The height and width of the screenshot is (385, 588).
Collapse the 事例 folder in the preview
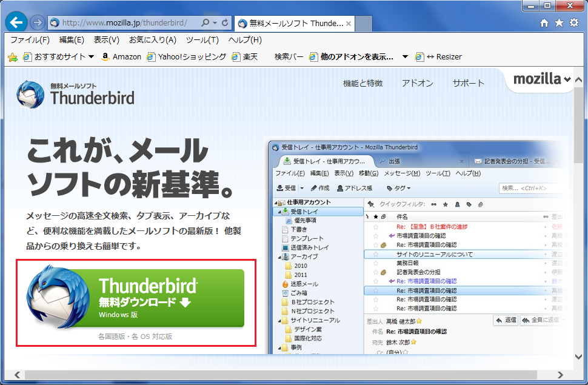click(279, 348)
